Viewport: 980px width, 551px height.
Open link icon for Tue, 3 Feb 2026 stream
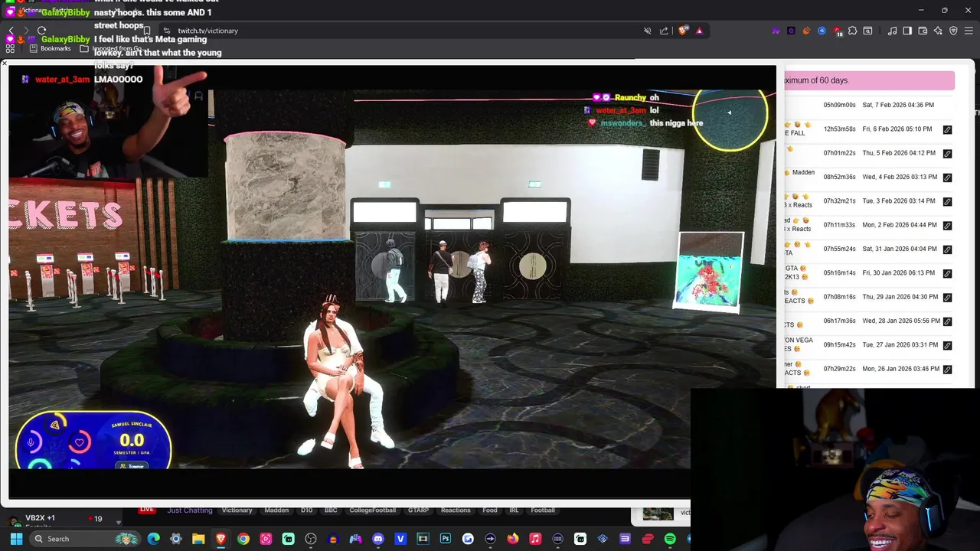coord(947,201)
